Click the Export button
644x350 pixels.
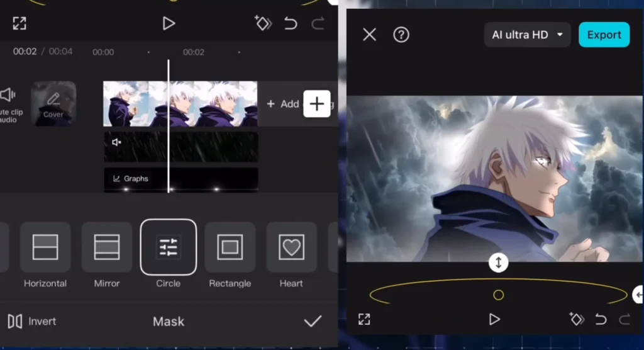(604, 35)
